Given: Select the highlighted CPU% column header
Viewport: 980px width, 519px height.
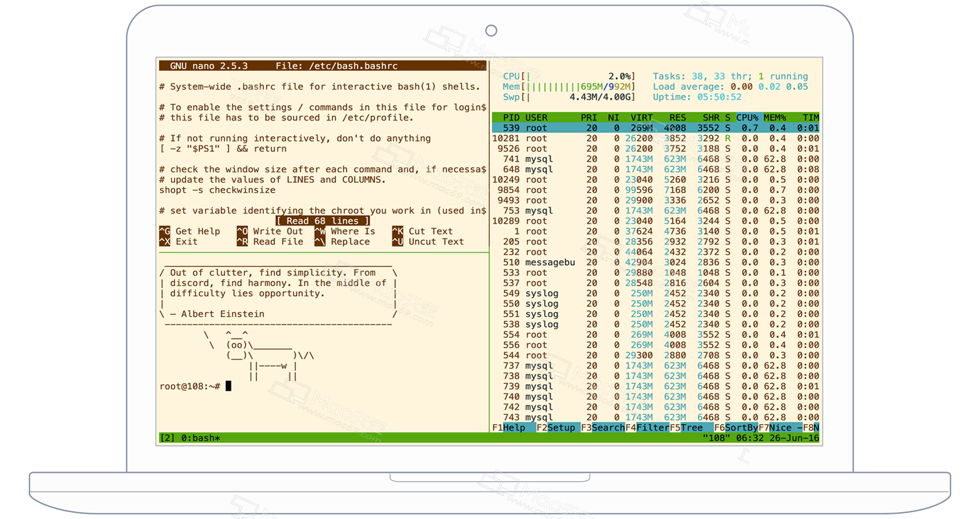Looking at the screenshot, I should tap(748, 118).
